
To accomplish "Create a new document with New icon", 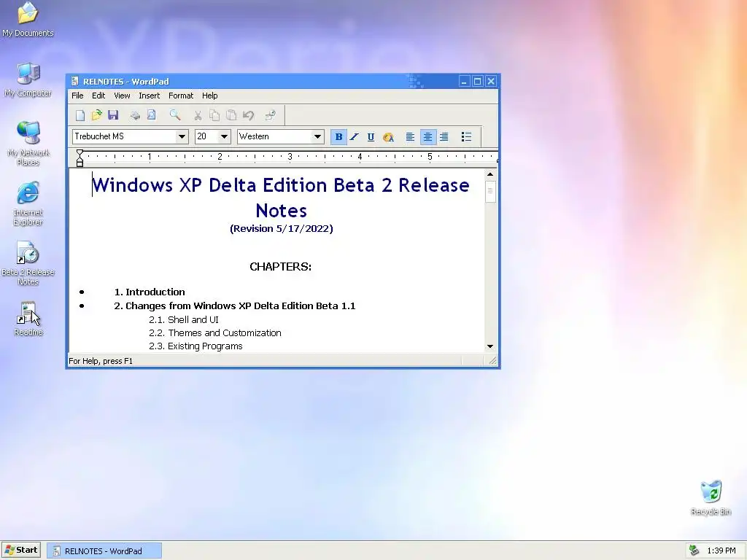I will point(80,115).
